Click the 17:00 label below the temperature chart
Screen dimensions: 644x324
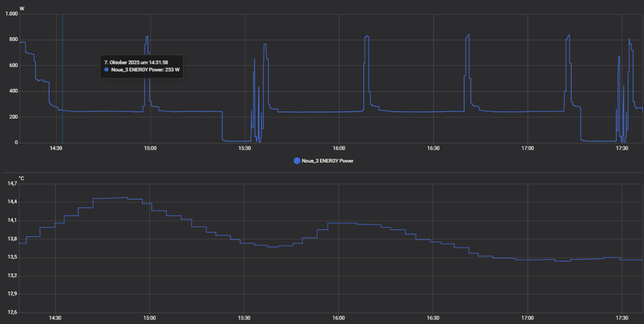tap(528, 318)
